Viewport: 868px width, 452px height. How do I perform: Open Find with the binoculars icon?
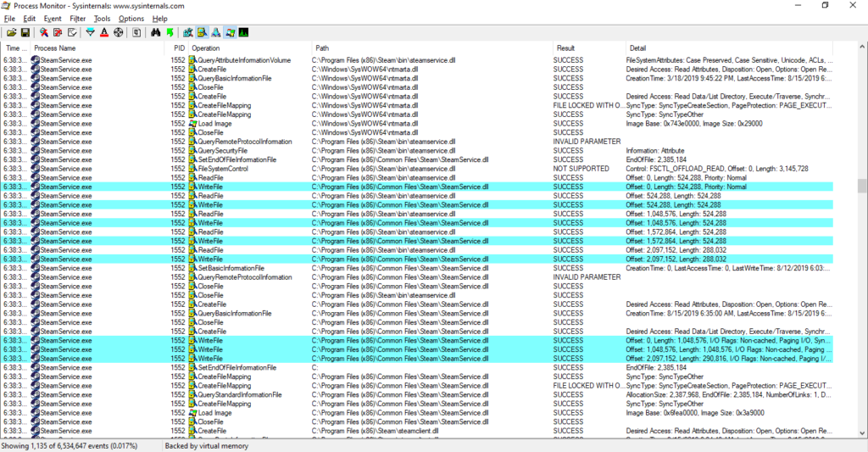pyautogui.click(x=156, y=33)
